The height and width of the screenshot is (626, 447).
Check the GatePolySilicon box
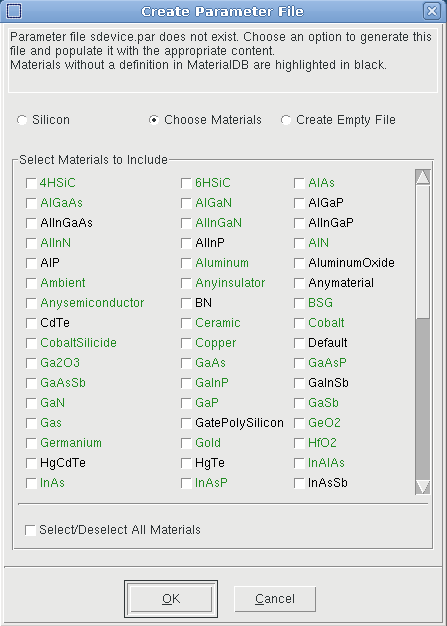click(186, 423)
